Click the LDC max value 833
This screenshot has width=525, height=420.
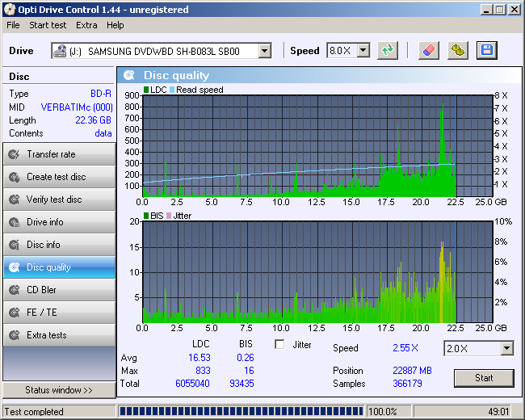pos(203,371)
